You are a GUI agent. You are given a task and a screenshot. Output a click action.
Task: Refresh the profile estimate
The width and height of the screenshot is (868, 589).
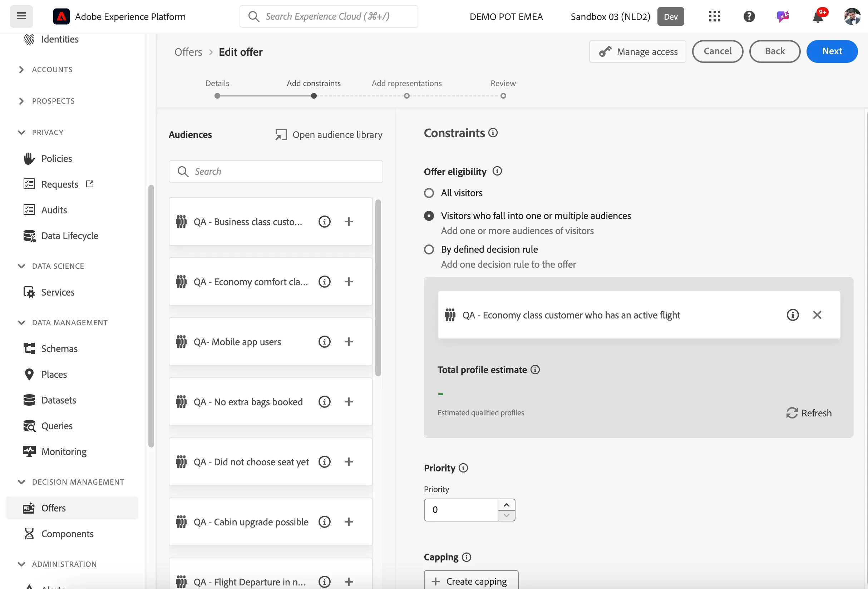[x=809, y=413]
